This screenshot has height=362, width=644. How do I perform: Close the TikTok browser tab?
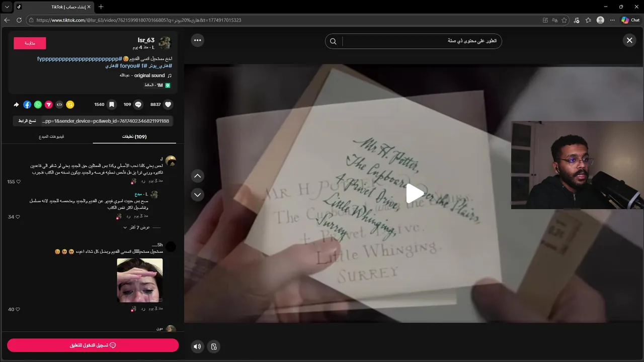(x=89, y=7)
